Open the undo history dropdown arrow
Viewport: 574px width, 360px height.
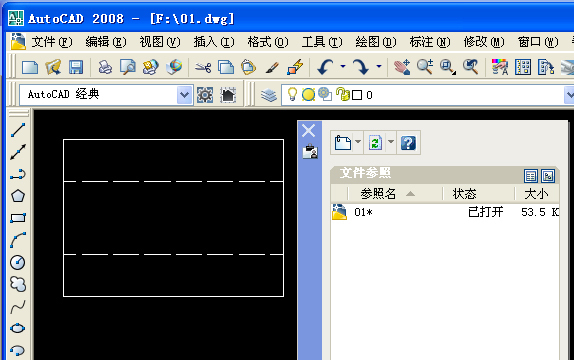(343, 67)
